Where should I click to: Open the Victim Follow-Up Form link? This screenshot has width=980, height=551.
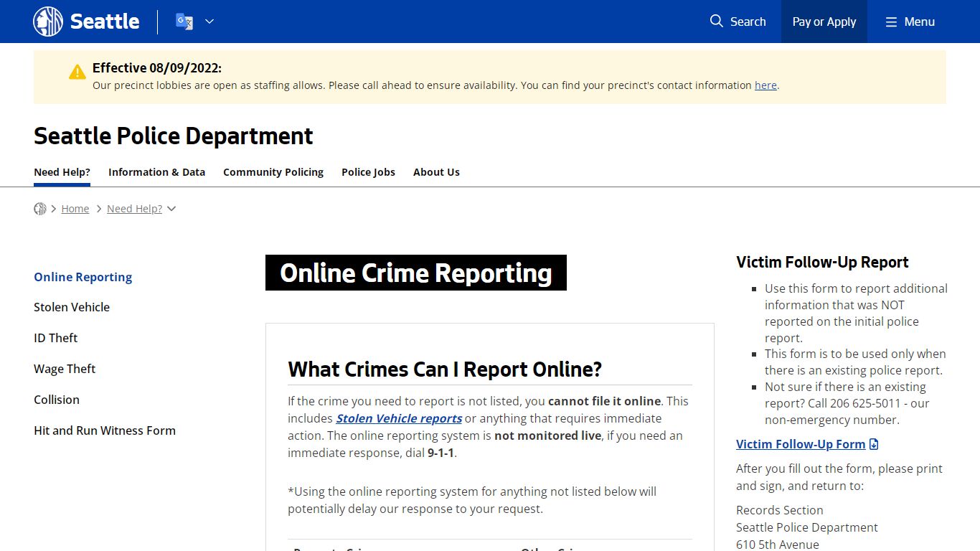(801, 444)
